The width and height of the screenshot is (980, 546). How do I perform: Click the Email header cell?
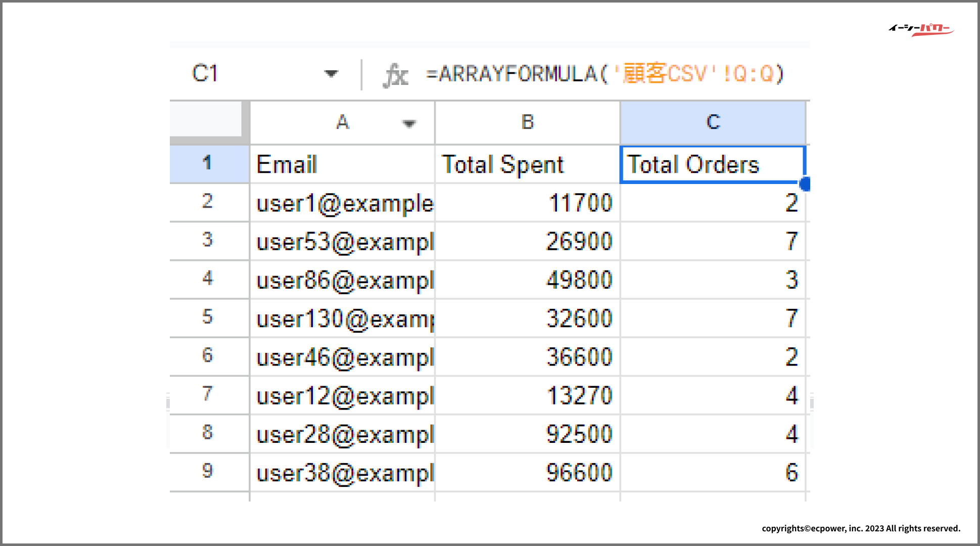pos(342,164)
